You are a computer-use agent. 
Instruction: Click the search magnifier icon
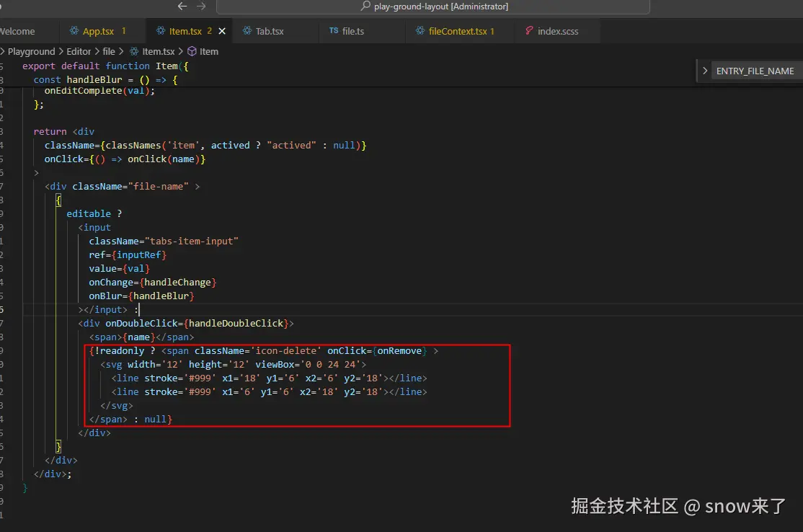[x=365, y=6]
